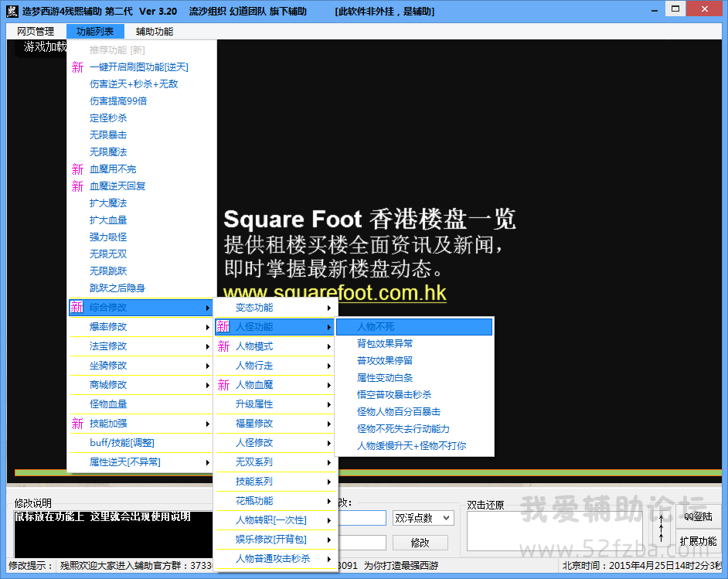This screenshot has width=728, height=579.
Task: Click the 修改 button
Action: click(420, 543)
